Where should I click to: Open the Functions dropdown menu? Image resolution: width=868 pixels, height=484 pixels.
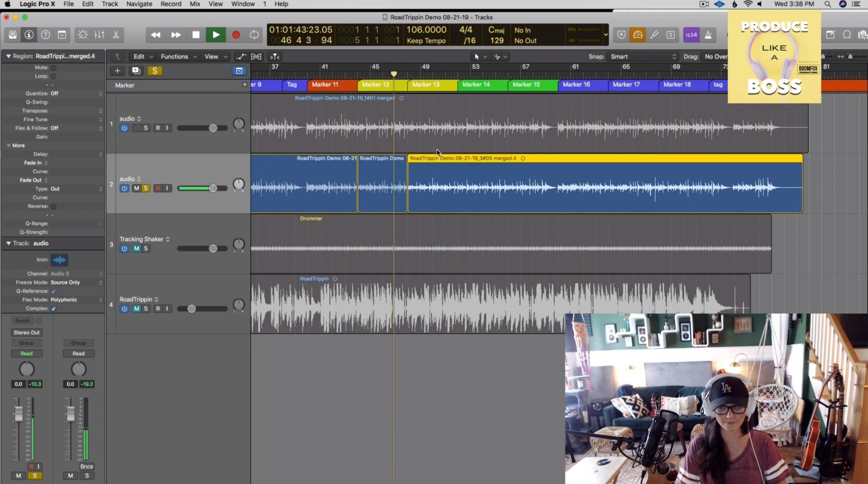click(x=178, y=56)
